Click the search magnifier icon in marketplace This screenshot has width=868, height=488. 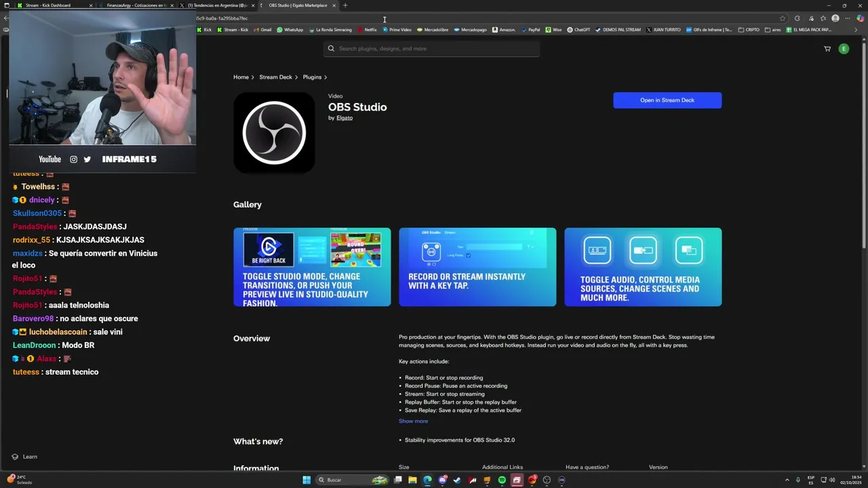[x=331, y=49]
